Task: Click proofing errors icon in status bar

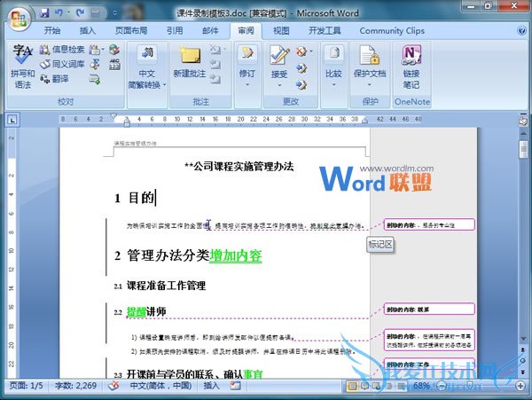Action: coord(113,386)
